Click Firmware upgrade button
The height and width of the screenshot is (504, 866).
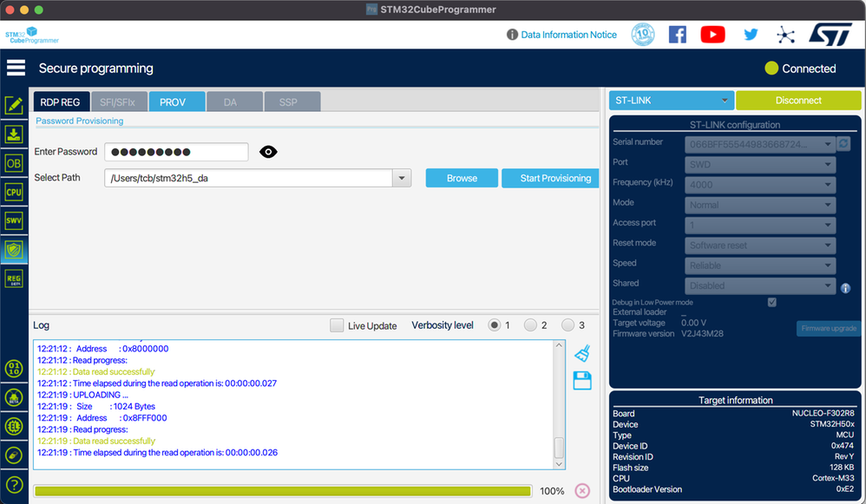coord(829,329)
